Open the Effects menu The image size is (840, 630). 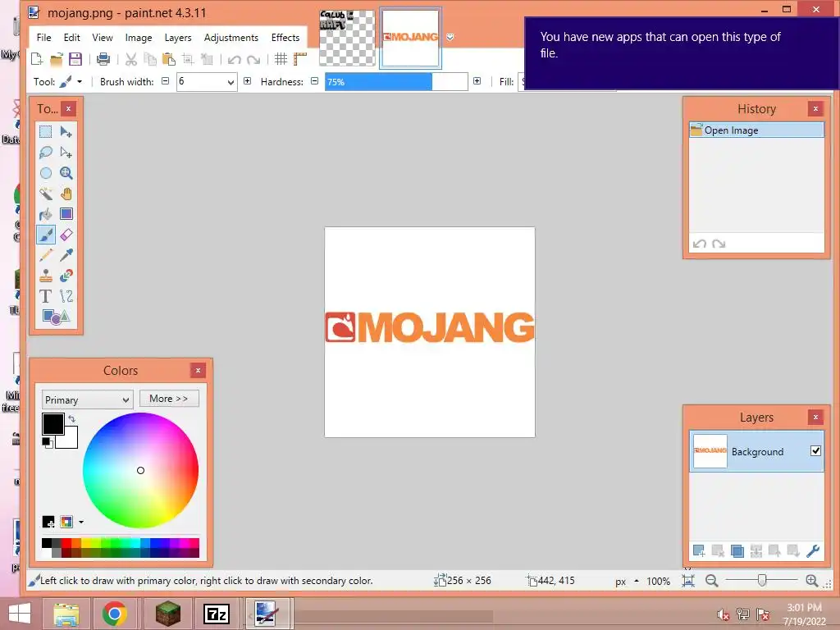tap(285, 38)
